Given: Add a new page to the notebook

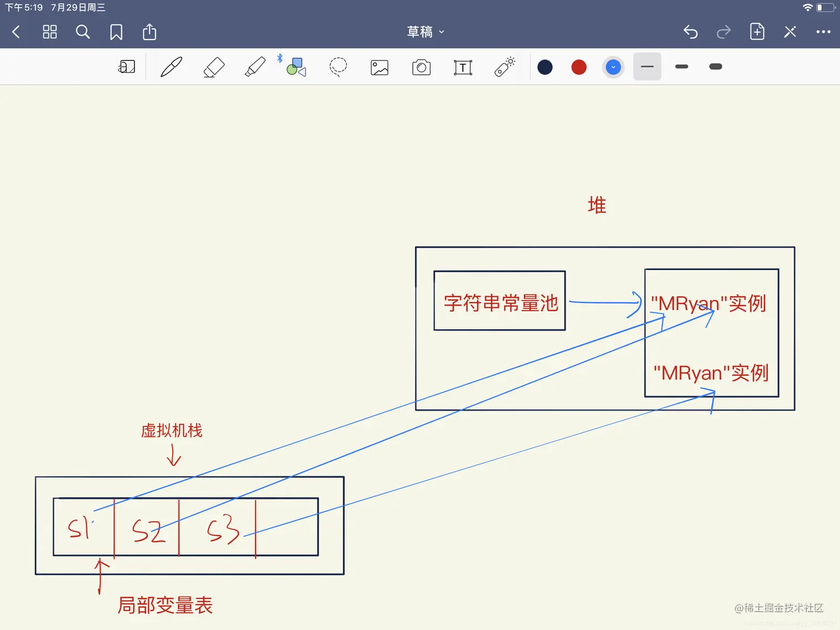Looking at the screenshot, I should coord(757,32).
